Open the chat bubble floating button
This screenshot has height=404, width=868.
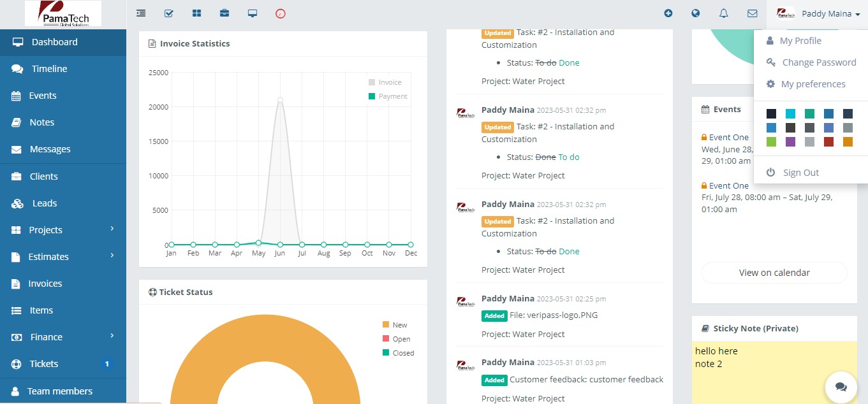[841, 387]
